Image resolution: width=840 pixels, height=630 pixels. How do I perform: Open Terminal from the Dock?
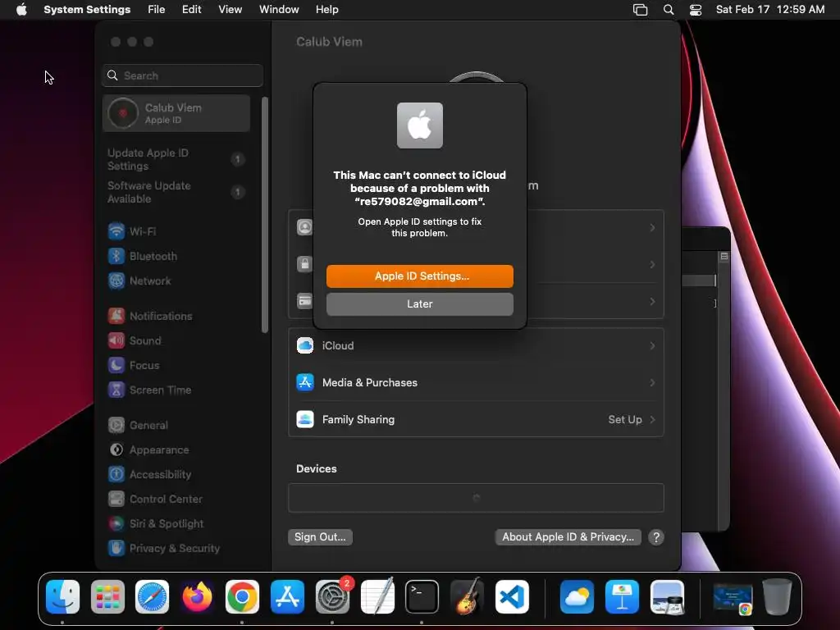pos(422,597)
